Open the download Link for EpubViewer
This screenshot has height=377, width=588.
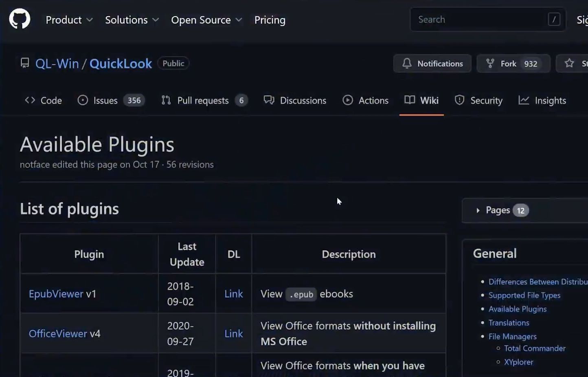point(234,293)
